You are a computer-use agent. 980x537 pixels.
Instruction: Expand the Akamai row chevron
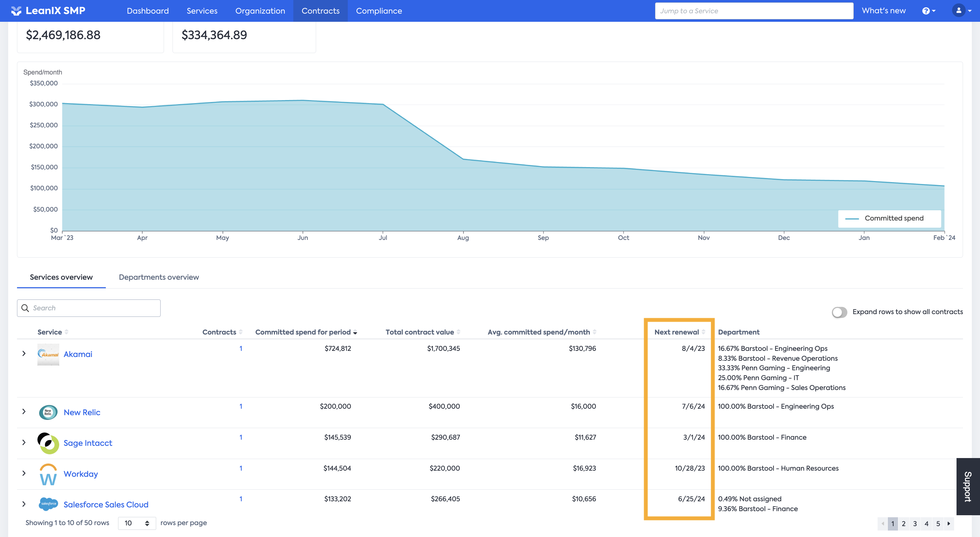tap(24, 354)
